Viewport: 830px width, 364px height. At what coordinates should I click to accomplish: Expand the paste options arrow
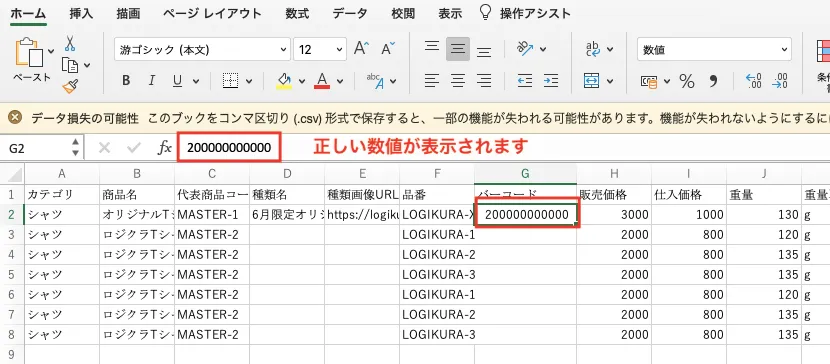click(51, 51)
